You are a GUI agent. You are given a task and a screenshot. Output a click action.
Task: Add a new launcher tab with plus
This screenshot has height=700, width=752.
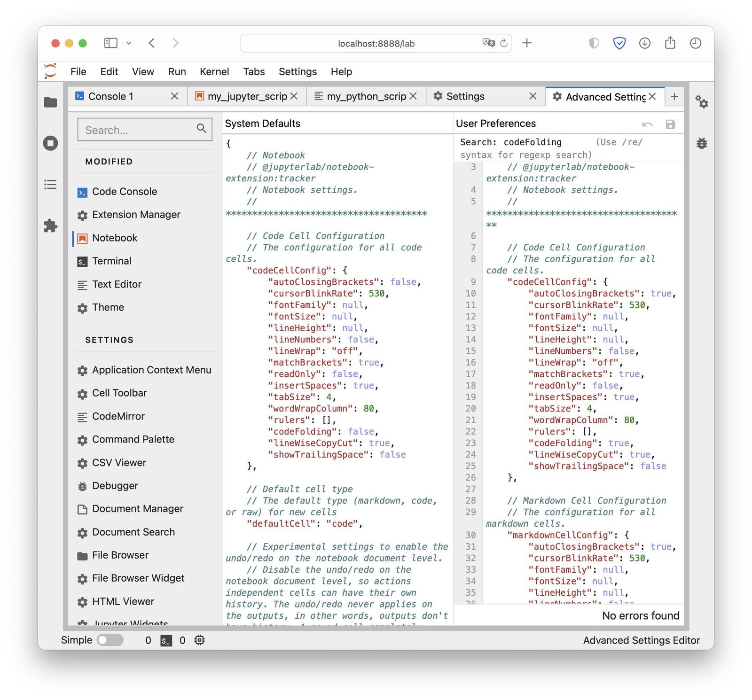pos(674,96)
